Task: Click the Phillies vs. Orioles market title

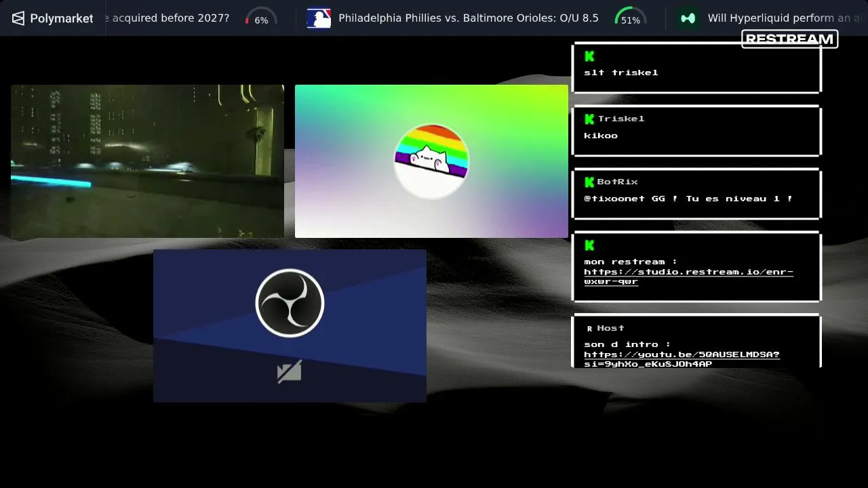Action: (x=469, y=18)
